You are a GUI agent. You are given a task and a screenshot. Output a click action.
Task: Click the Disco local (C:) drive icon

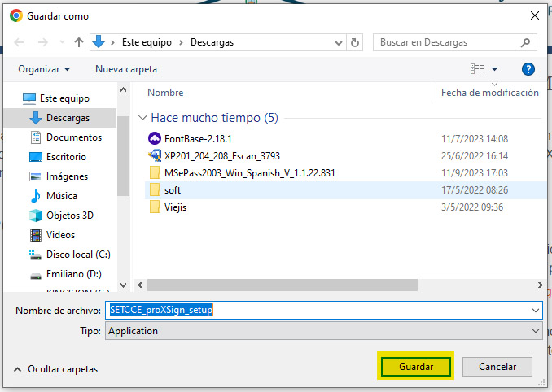coord(36,255)
